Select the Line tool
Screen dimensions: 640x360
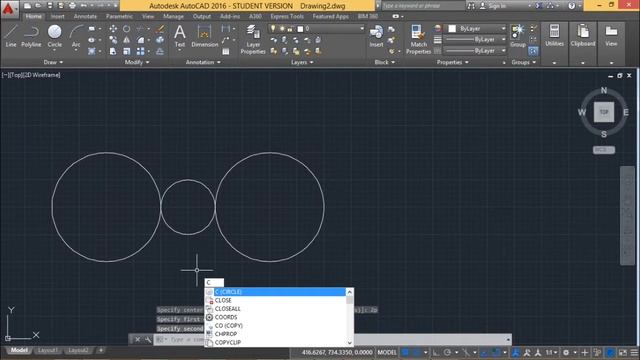pyautogui.click(x=11, y=36)
